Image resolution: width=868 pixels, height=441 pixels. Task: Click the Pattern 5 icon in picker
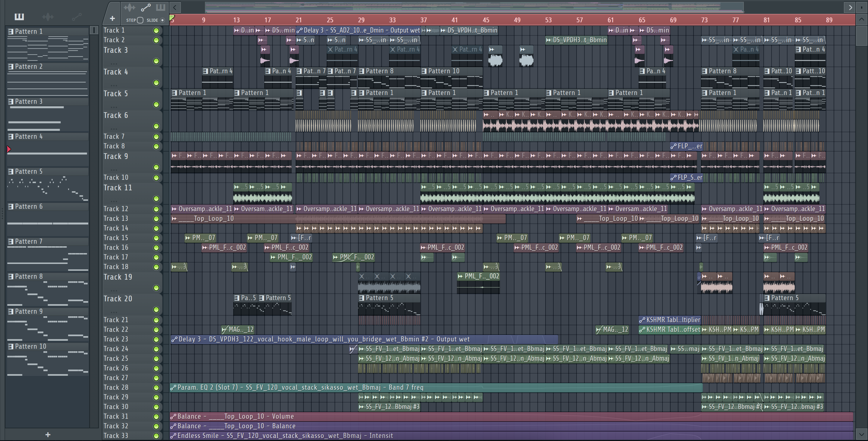[x=11, y=171]
